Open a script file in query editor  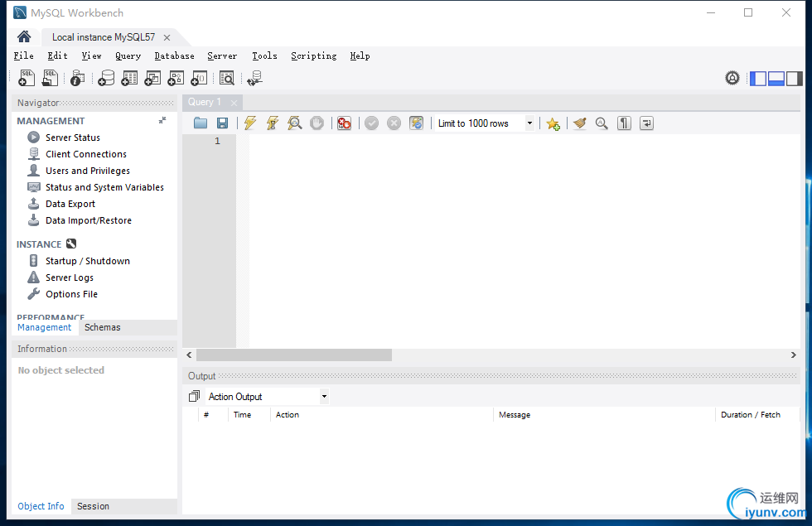coord(201,123)
